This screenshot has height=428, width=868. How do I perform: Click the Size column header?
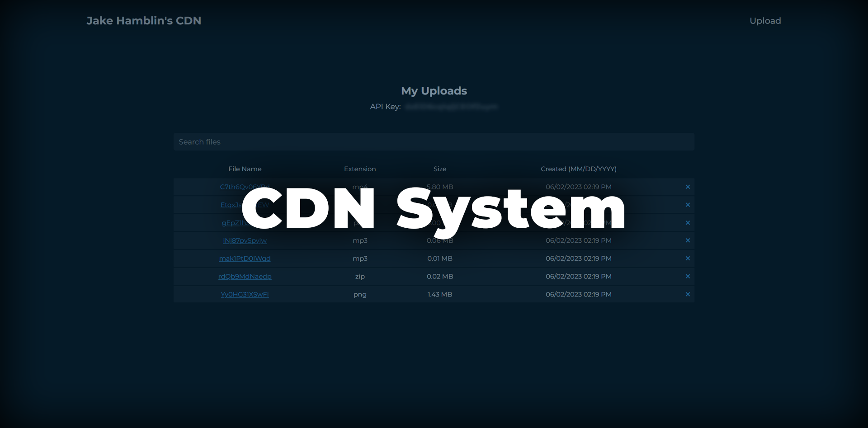pyautogui.click(x=440, y=169)
